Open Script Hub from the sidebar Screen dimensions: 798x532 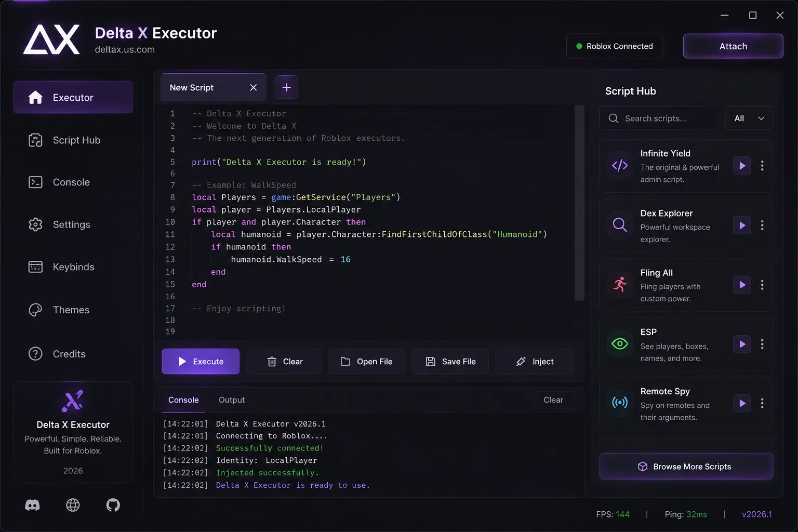click(x=73, y=140)
